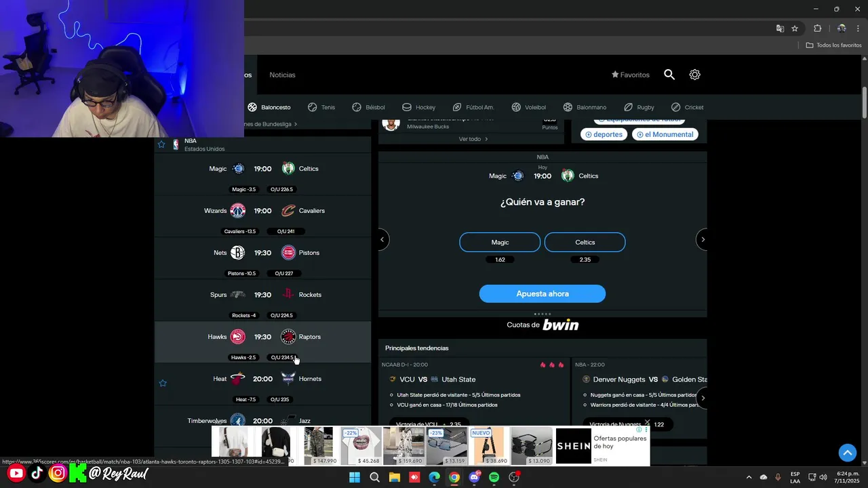Click the Celtics logo in match list
Image resolution: width=868 pixels, height=488 pixels.
point(288,169)
